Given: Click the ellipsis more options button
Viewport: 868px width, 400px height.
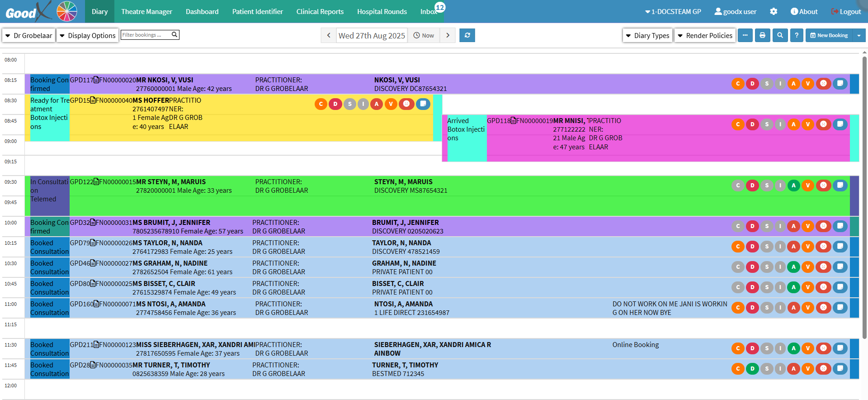Looking at the screenshot, I should click(x=745, y=35).
